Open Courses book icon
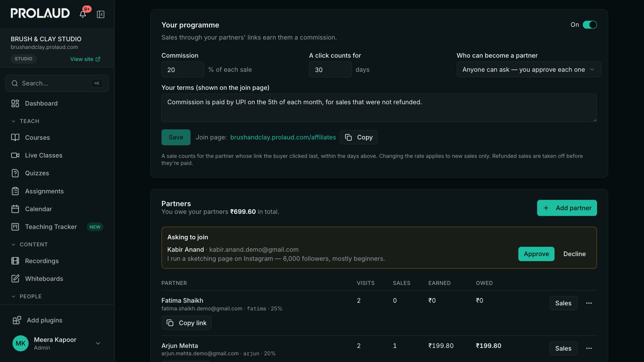Viewport: 644px width, 362px height. [15, 137]
